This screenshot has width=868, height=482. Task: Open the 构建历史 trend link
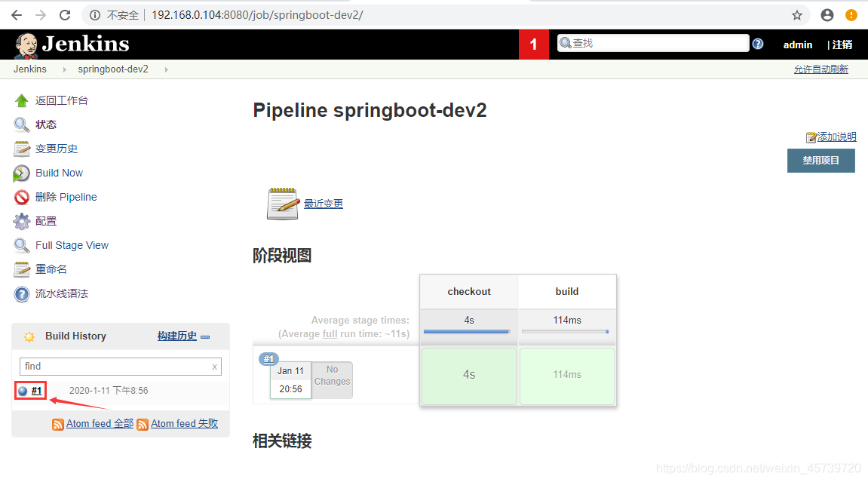click(x=176, y=336)
